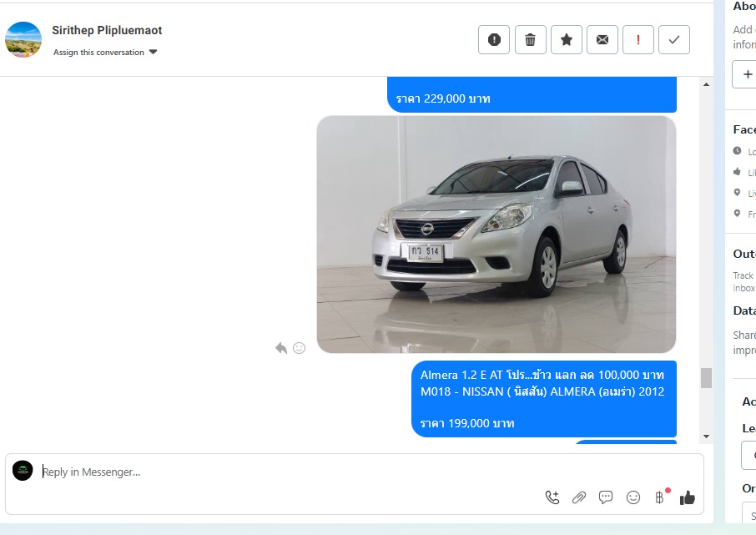
Task: Select message with price 199,000 บาท
Action: [544, 399]
